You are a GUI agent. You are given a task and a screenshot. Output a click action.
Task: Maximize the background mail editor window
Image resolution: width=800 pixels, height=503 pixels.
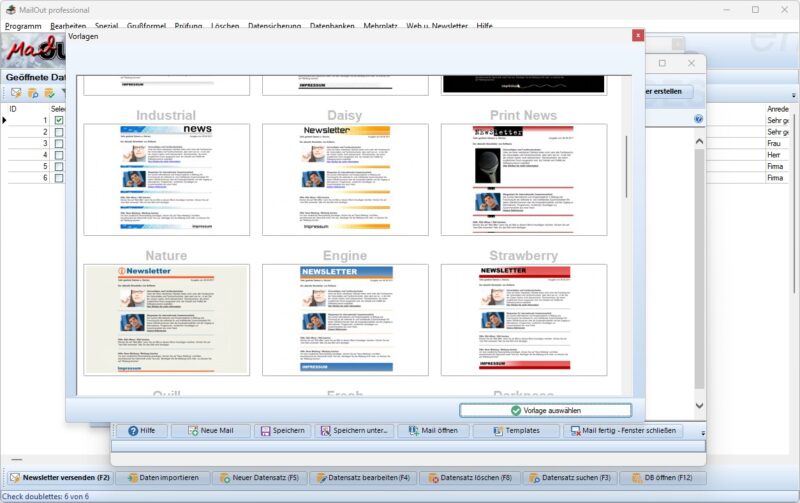click(662, 63)
